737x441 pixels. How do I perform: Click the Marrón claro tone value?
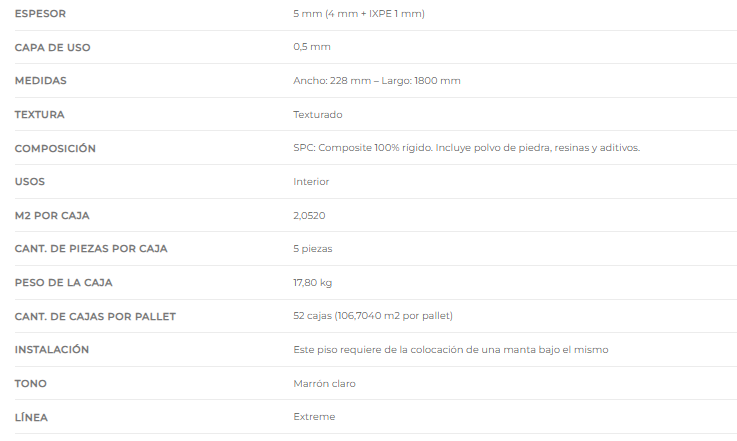(x=324, y=384)
